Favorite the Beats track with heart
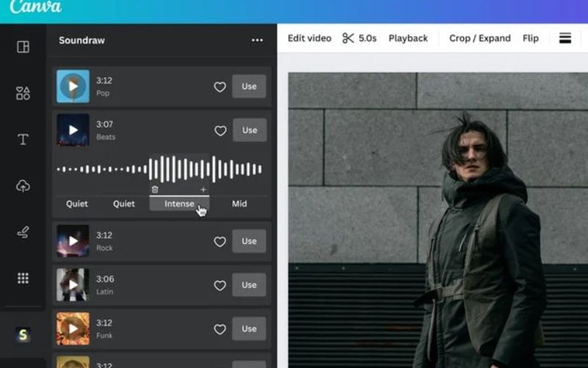588x368 pixels. 220,131
